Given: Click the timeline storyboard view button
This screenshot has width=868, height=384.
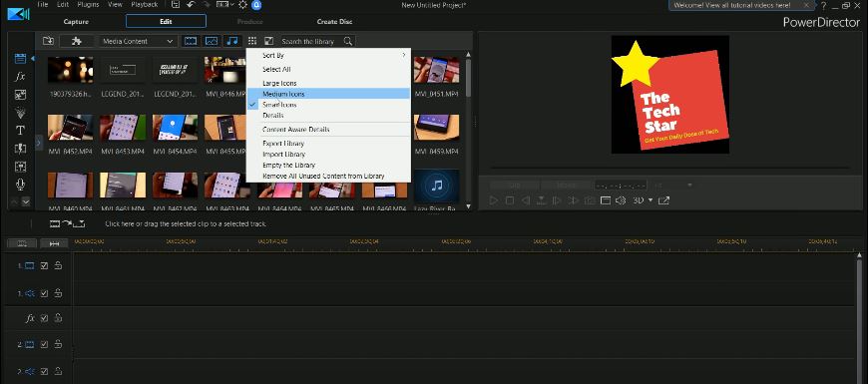Looking at the screenshot, I should pos(22,243).
